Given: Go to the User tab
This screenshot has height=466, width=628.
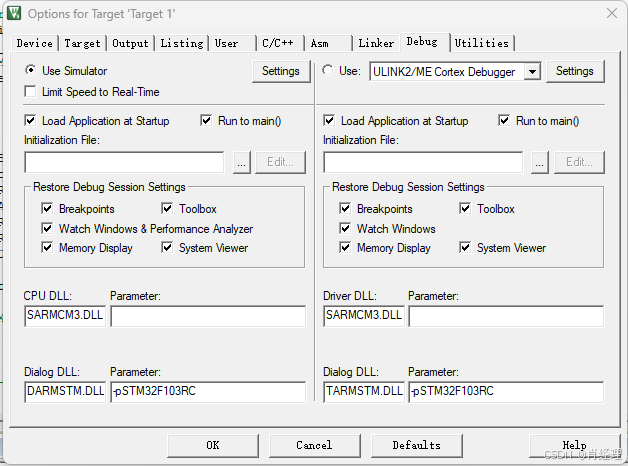Looking at the screenshot, I should 232,43.
